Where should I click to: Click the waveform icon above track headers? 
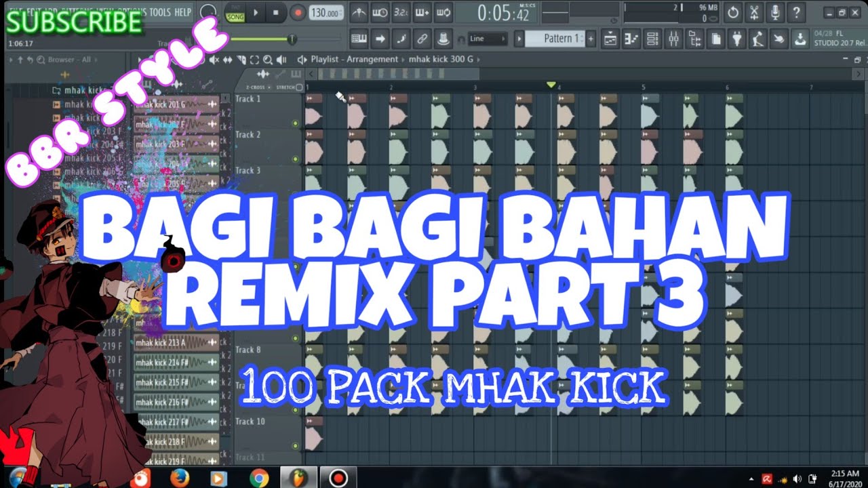point(262,74)
